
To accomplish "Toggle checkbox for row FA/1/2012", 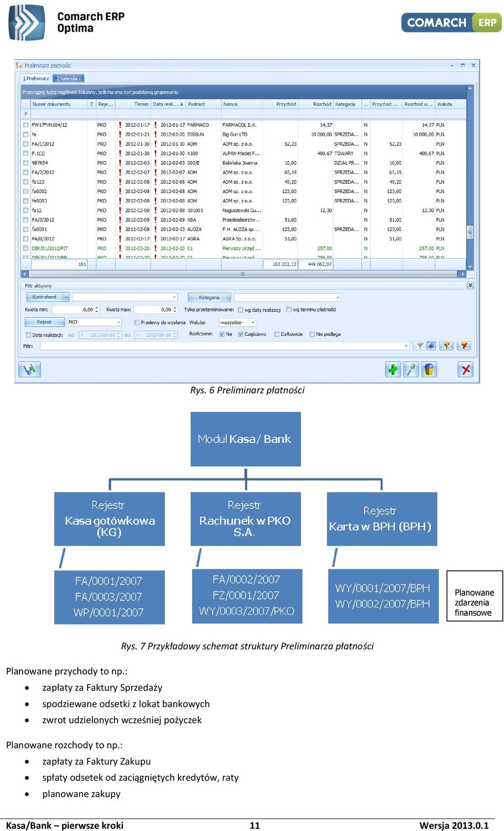I will (26, 144).
